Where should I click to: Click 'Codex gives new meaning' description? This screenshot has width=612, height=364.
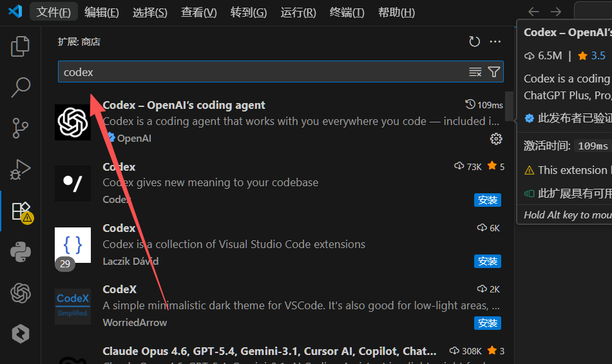point(211,182)
